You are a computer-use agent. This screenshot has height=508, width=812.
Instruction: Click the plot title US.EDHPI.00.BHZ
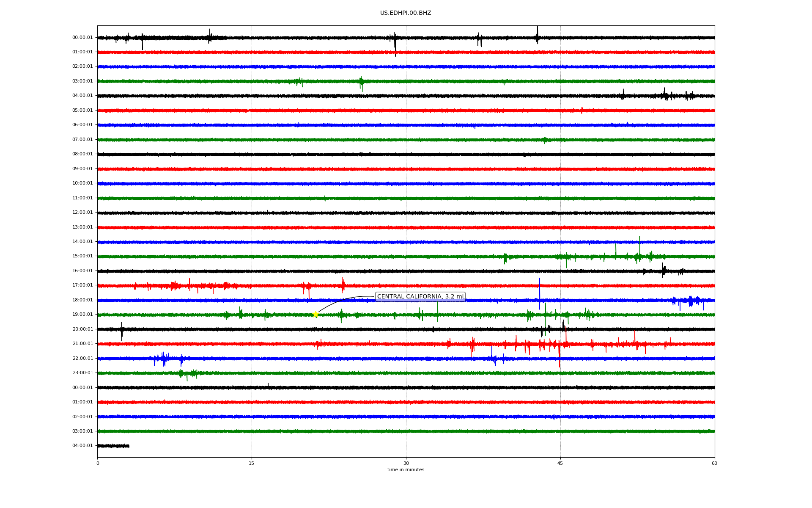(x=406, y=13)
